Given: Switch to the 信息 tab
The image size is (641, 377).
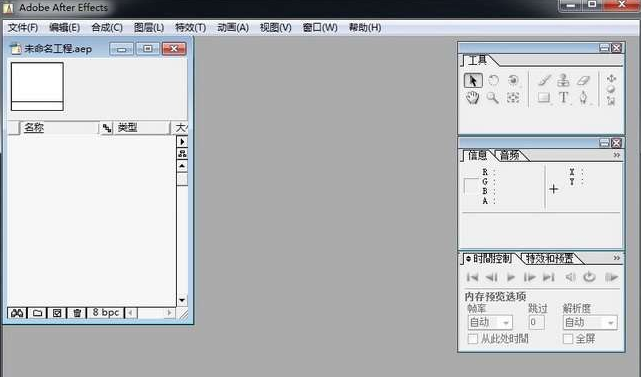Looking at the screenshot, I should [477, 155].
